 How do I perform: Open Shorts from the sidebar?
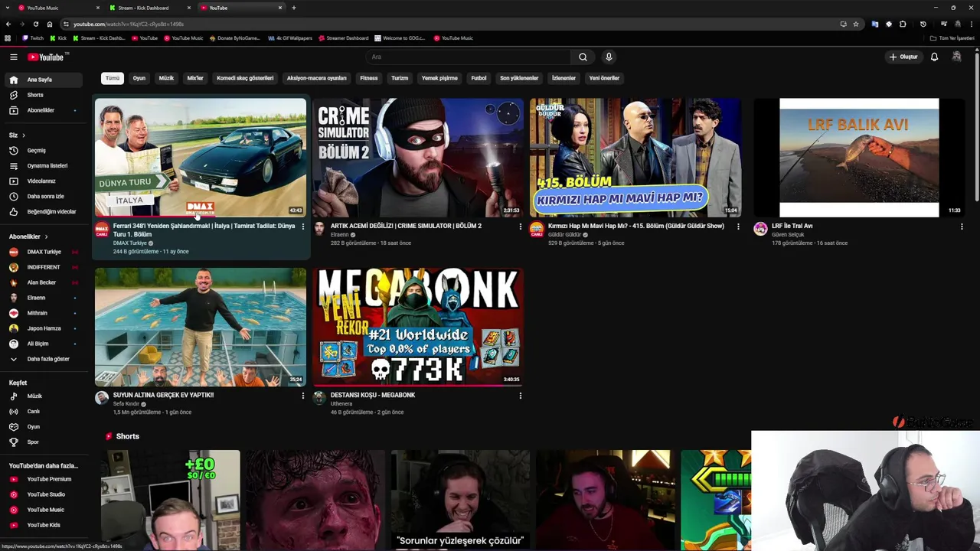[x=44, y=95]
